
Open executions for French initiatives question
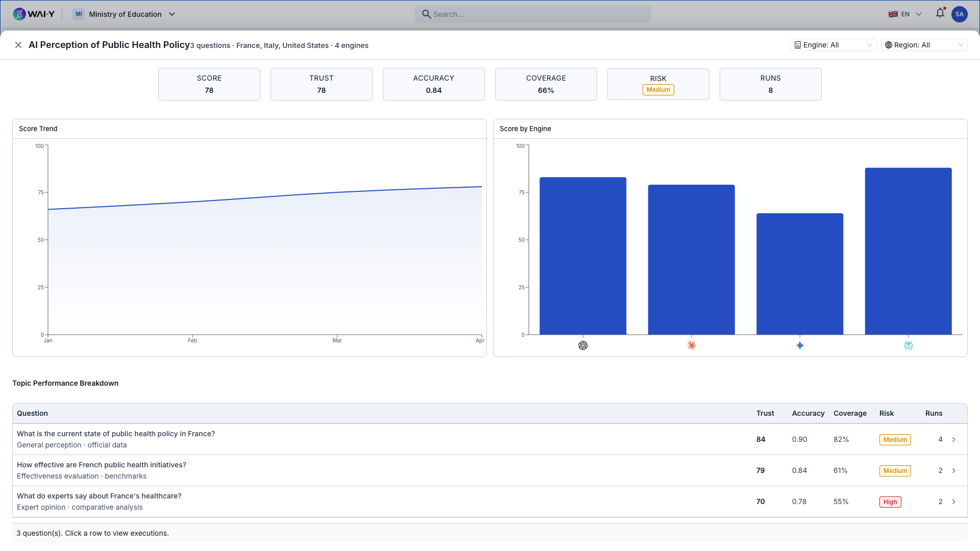click(x=955, y=470)
